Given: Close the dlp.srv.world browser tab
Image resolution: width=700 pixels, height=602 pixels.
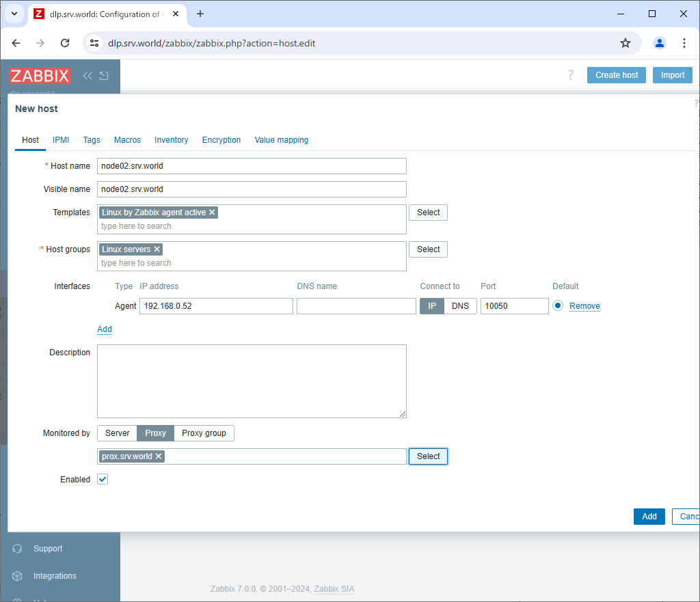Looking at the screenshot, I should [176, 14].
